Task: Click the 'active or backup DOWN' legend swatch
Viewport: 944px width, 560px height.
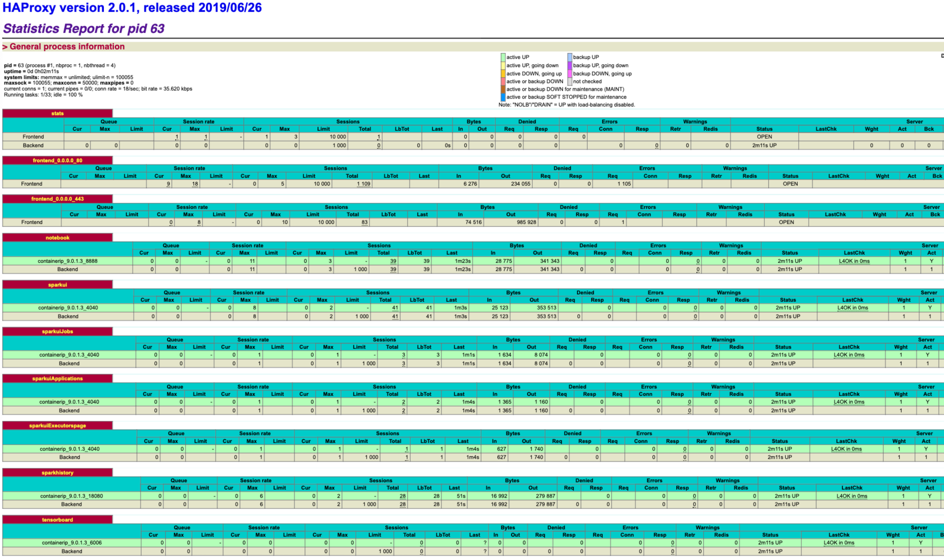Action: pos(503,81)
